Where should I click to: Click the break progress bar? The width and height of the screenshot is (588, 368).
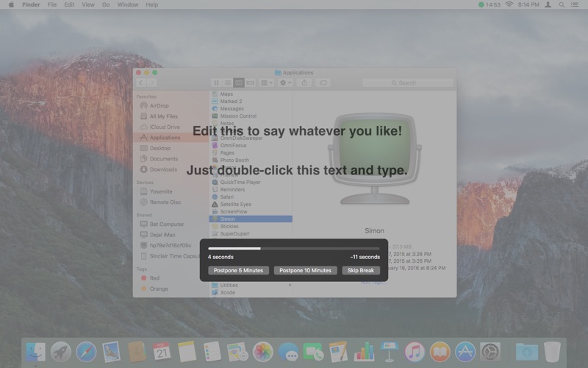(294, 248)
